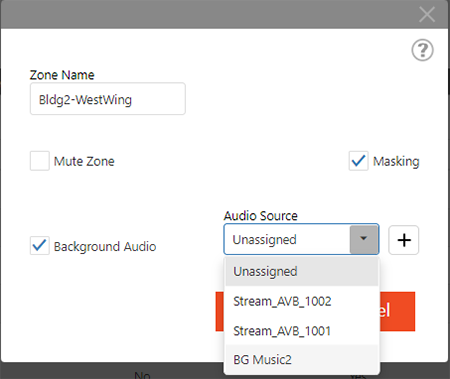The image size is (450, 379).
Task: Click the 'Masking' label text
Action: [x=396, y=161]
